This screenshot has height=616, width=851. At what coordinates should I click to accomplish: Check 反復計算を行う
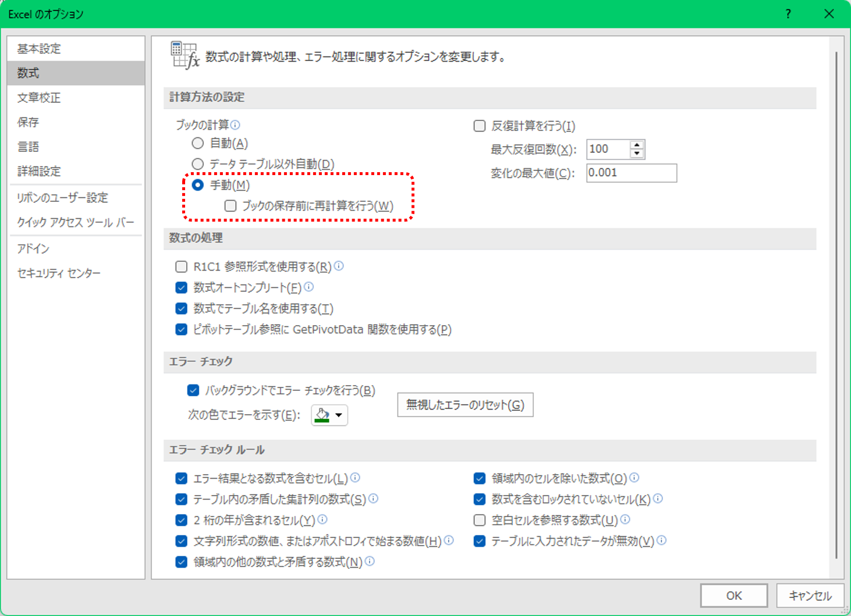tap(479, 126)
